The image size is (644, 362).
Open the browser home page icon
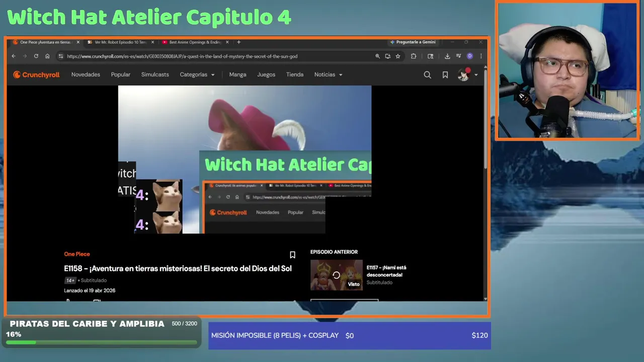pyautogui.click(x=47, y=56)
